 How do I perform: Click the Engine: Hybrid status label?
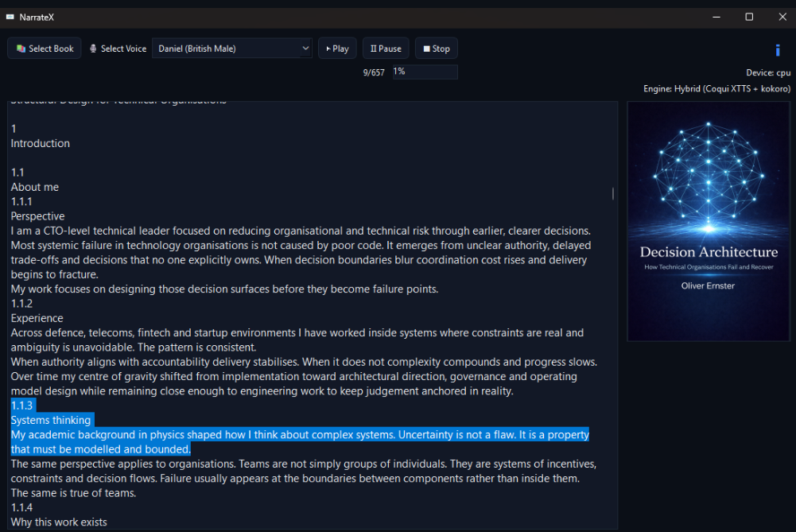pyautogui.click(x=716, y=89)
